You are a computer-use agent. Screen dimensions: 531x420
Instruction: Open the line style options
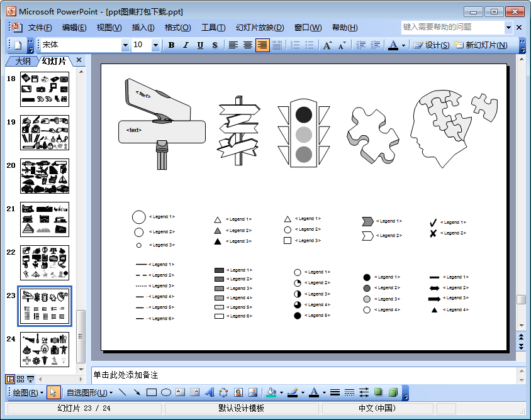(x=335, y=392)
